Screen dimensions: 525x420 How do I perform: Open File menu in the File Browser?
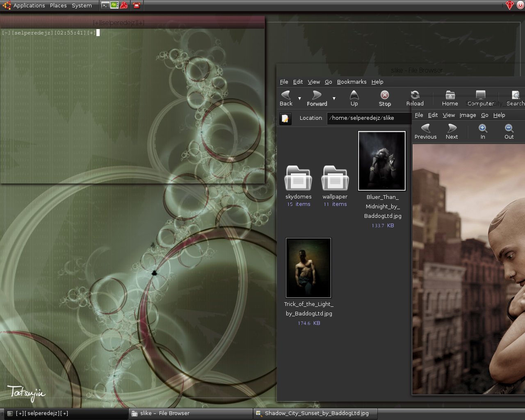[x=284, y=82]
